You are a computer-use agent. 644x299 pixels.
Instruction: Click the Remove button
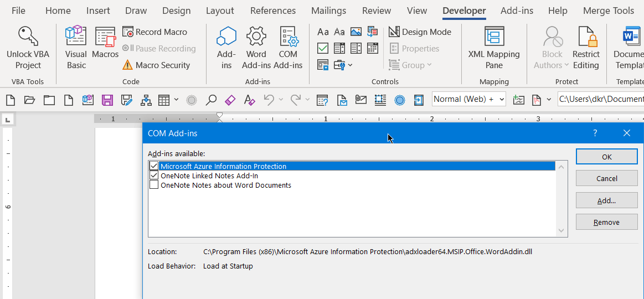coord(607,222)
